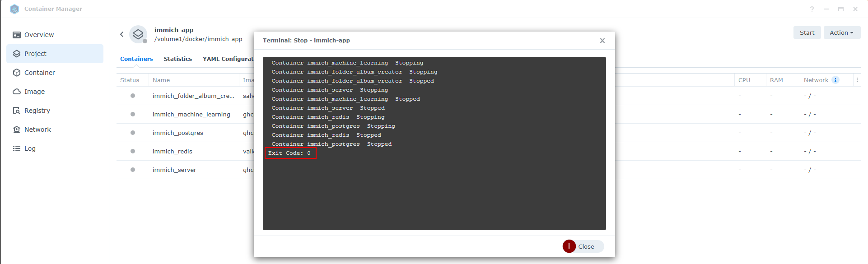This screenshot has width=868, height=264.
Task: Expand the Action dropdown
Action: tap(841, 32)
